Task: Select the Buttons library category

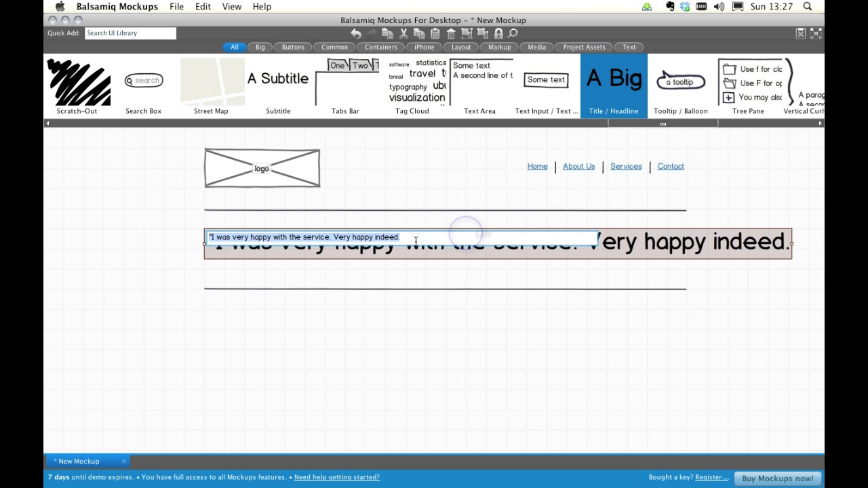Action: pos(293,47)
